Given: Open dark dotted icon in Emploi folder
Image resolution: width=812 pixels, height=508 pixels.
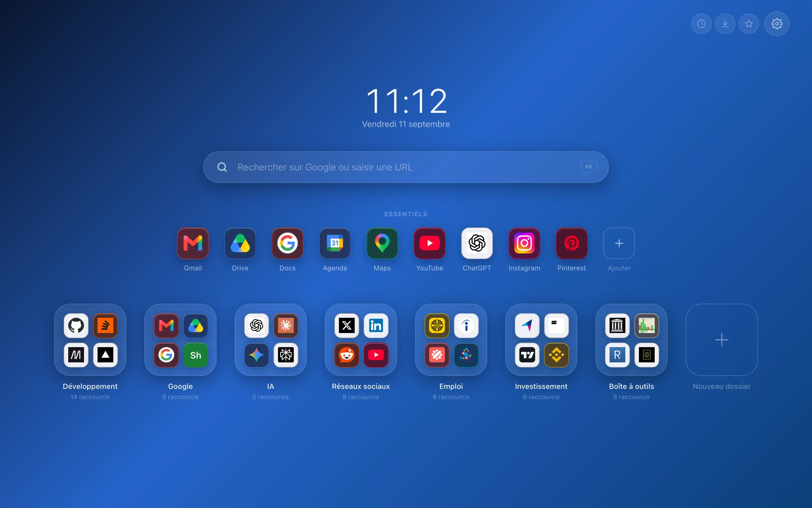Looking at the screenshot, I should coord(466,355).
